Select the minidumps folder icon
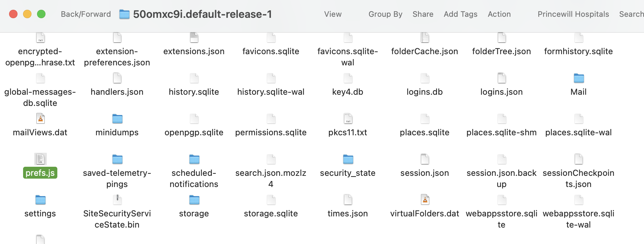644x244 pixels. pos(117,119)
